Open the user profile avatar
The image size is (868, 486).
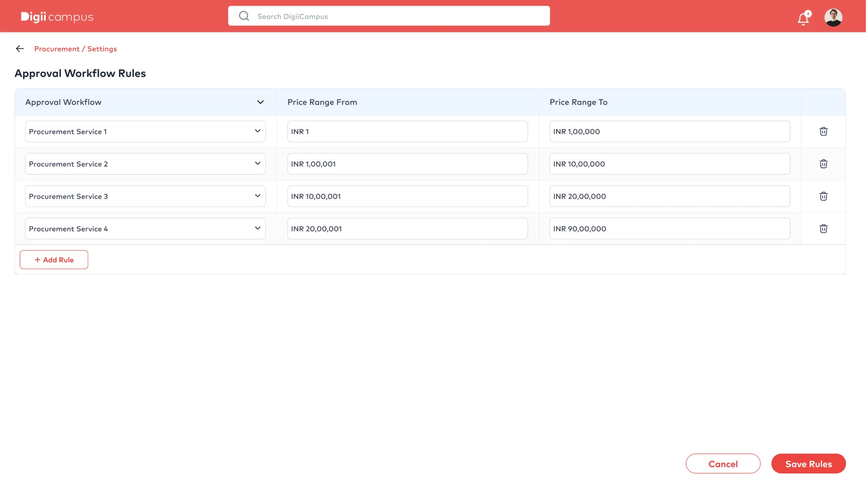click(833, 17)
